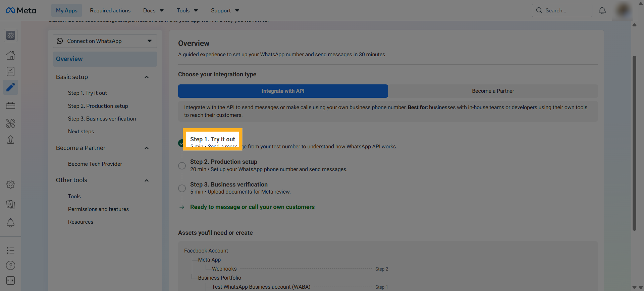This screenshot has height=291, width=644.
Task: Open the help question mark icon
Action: click(x=11, y=266)
